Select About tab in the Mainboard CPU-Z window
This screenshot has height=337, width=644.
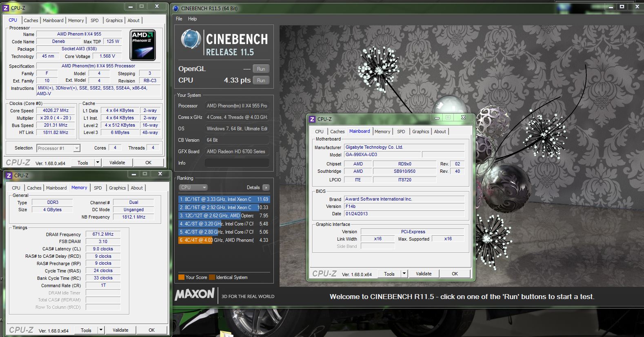(x=440, y=132)
